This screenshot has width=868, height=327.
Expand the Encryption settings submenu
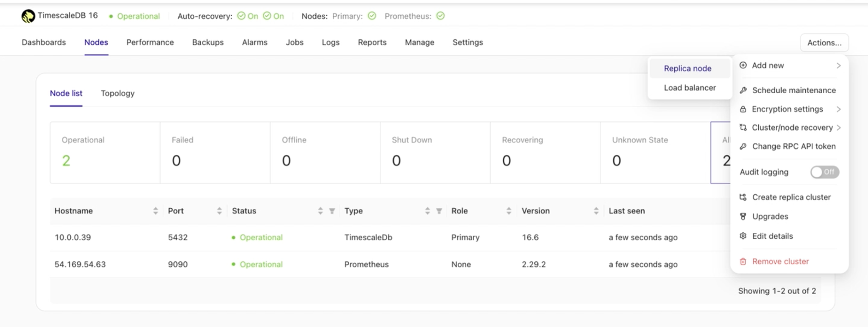click(x=838, y=109)
